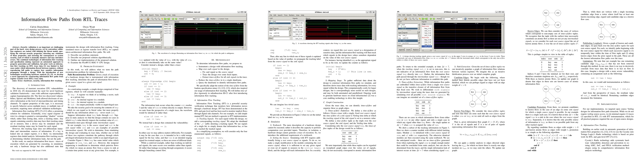Click the Copy icon in Fig. 3 GTKWave toolbar

403,19
